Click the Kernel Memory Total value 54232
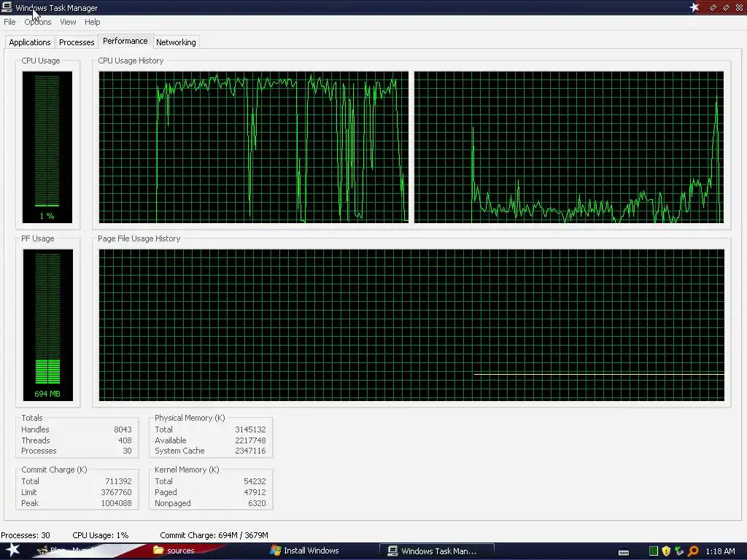The image size is (747, 560). click(x=255, y=481)
